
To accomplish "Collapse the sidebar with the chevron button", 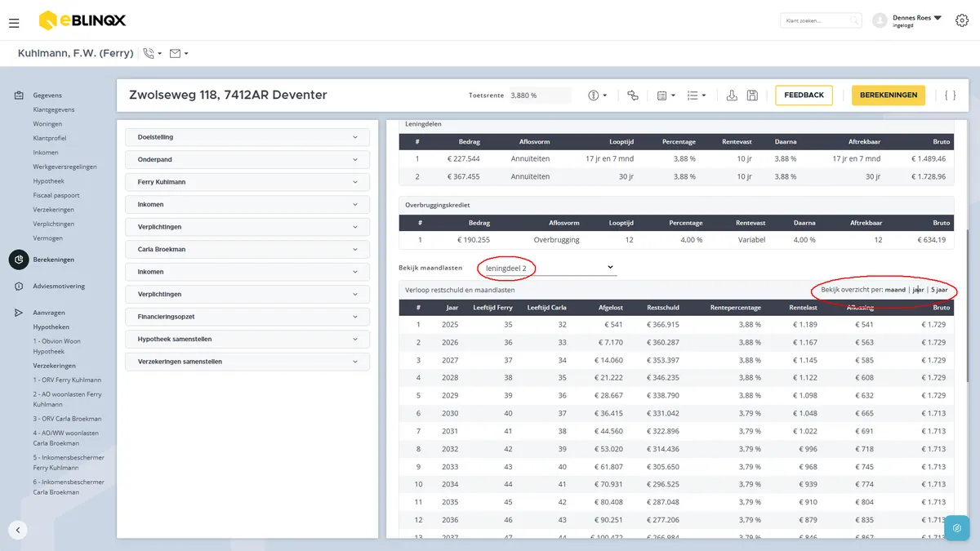I will pos(18,530).
